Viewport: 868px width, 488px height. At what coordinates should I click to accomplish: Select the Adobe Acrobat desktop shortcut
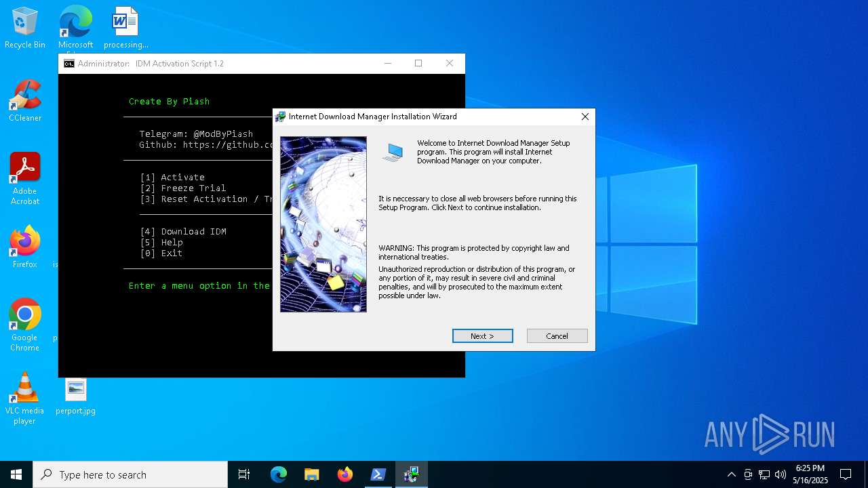[25, 179]
